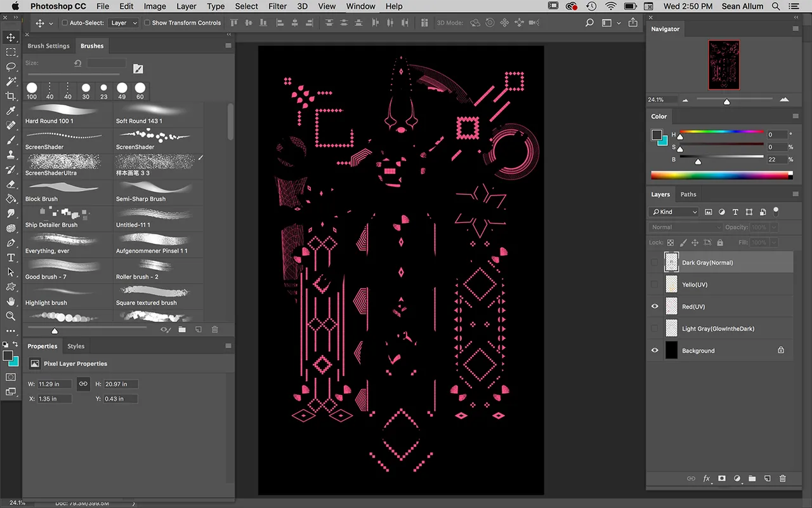Screen dimensions: 812x508
Task: Open the layer style fx menu
Action: coord(706,478)
